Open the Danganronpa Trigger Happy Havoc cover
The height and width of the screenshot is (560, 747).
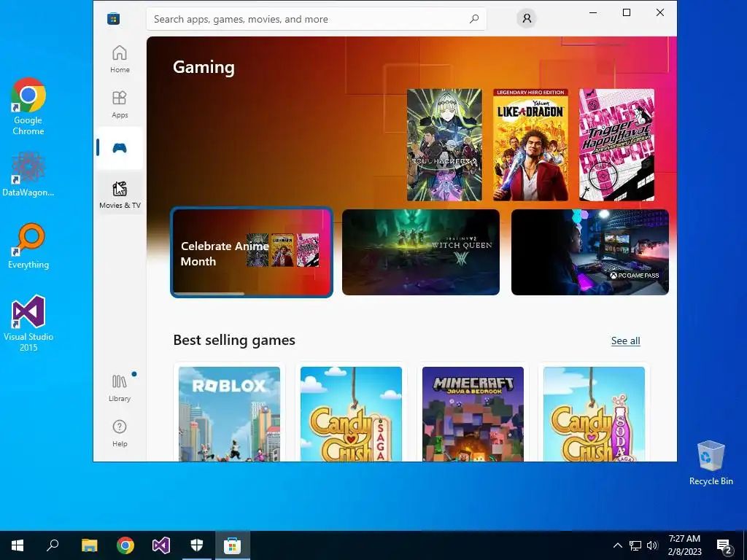click(616, 145)
